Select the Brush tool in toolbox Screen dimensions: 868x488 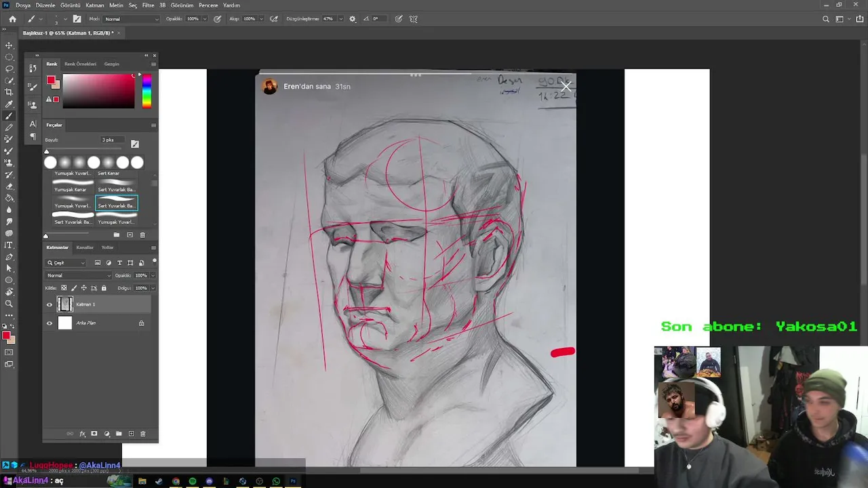click(9, 116)
